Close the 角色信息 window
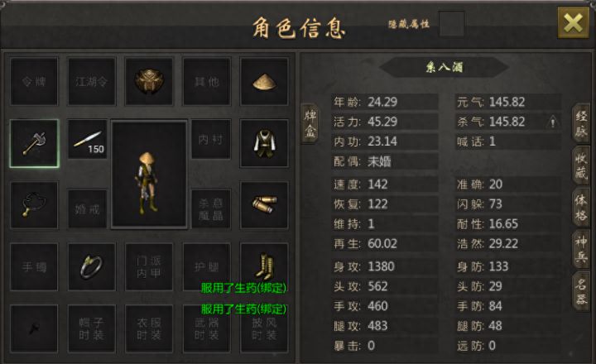Image resolution: width=596 pixels, height=364 pixels. pos(573,23)
